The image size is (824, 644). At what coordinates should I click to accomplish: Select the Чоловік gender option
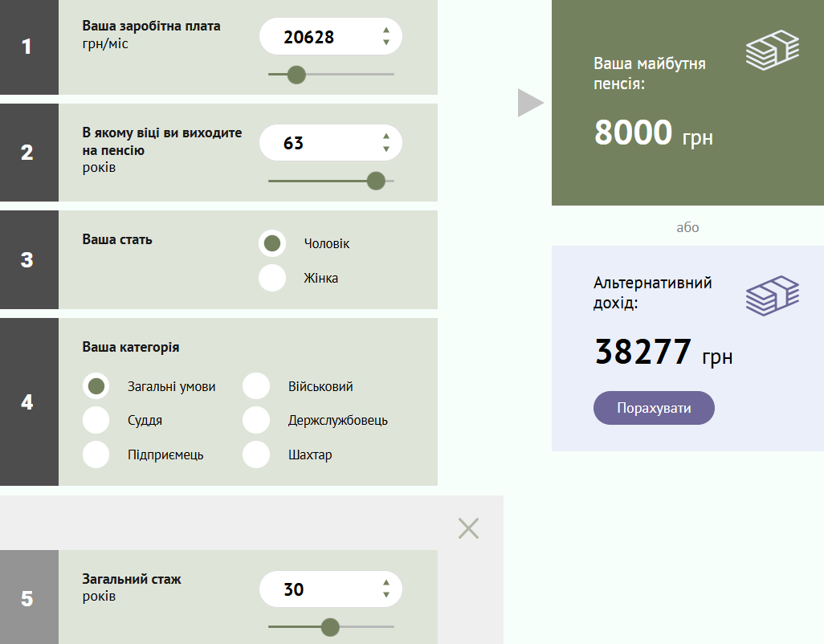tap(272, 243)
